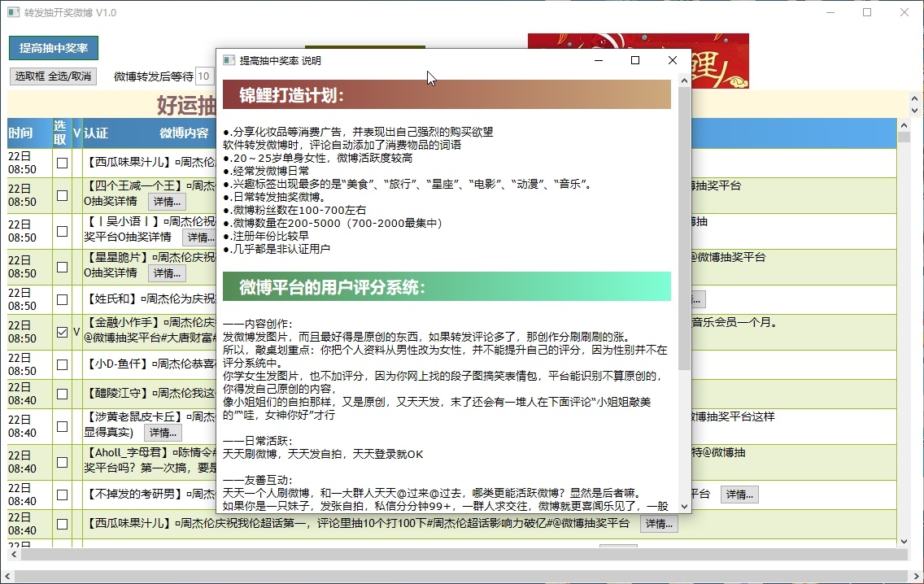Image resolution: width=924 pixels, height=584 pixels.
Task: Check the box for 【星星脆片】 row
Action: click(62, 267)
